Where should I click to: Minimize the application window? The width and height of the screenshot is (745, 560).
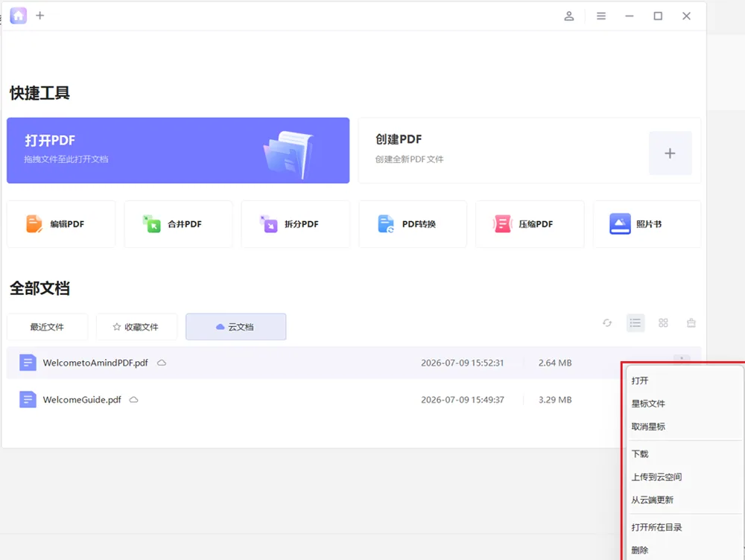tap(630, 16)
